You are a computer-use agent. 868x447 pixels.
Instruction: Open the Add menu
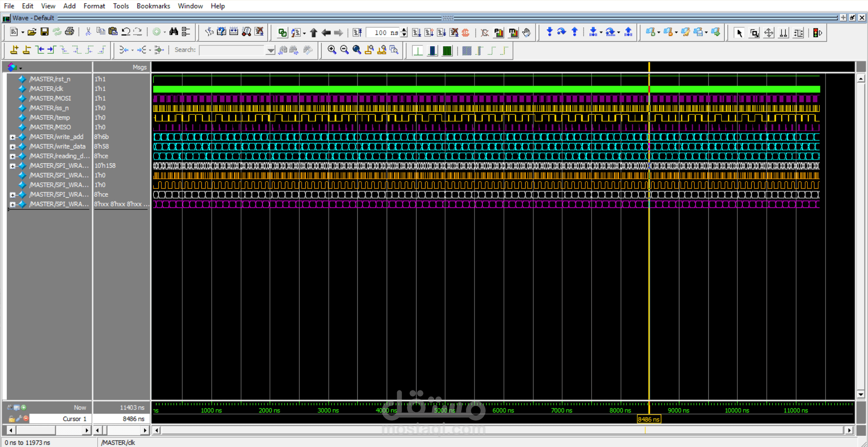tap(69, 6)
